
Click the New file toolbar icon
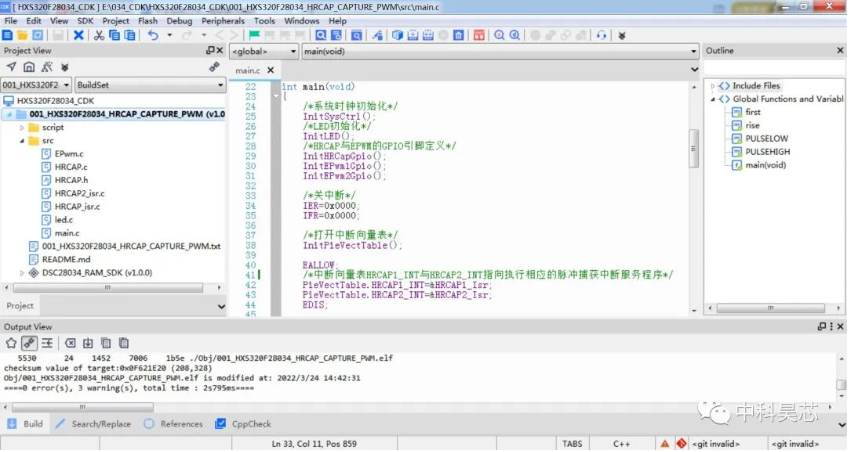tap(8, 35)
